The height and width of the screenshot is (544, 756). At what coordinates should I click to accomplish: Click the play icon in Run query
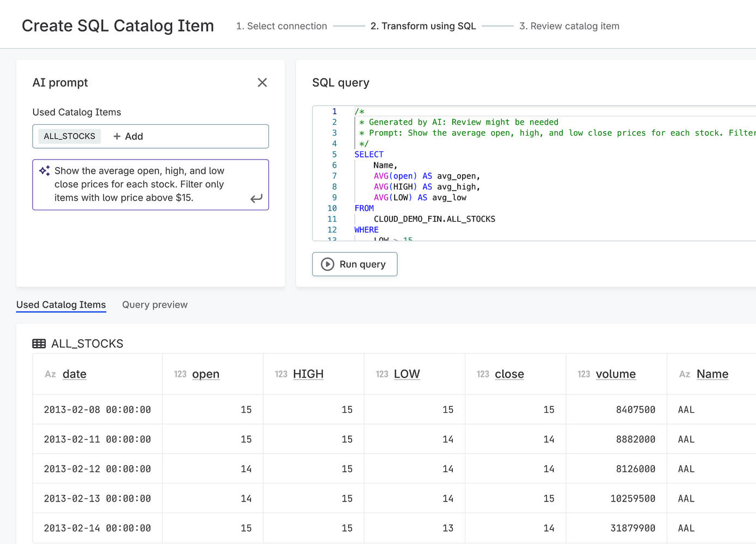pos(327,264)
